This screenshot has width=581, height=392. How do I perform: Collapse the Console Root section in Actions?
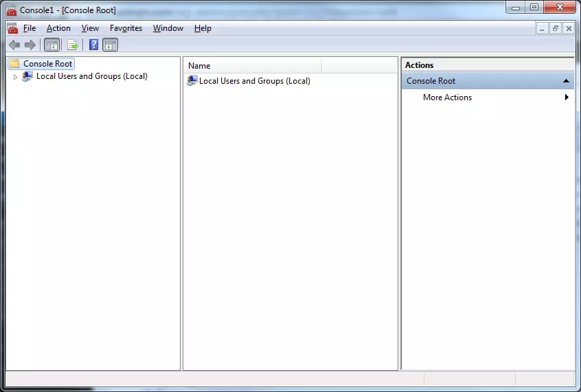(x=566, y=81)
